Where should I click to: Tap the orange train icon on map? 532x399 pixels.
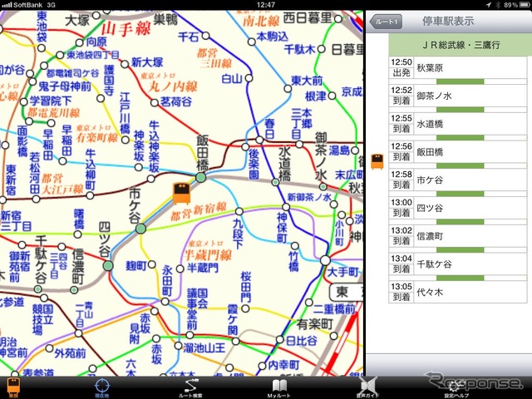pyautogui.click(x=181, y=193)
